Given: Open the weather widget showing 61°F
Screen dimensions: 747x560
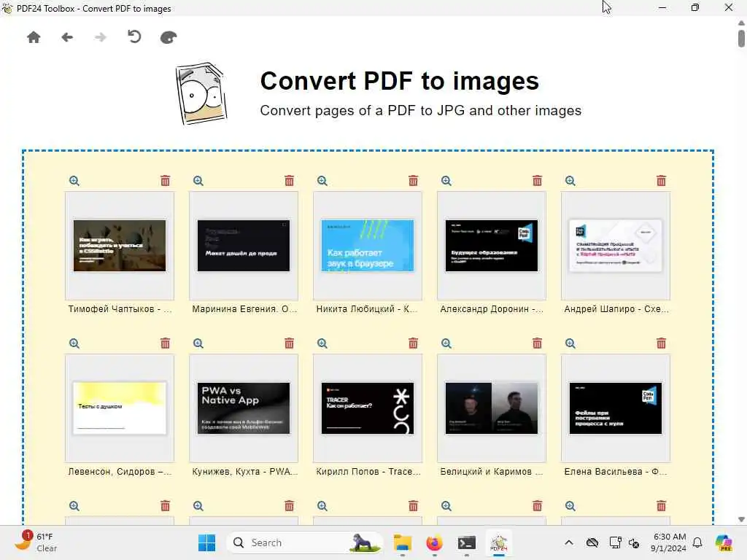Looking at the screenshot, I should (x=36, y=542).
